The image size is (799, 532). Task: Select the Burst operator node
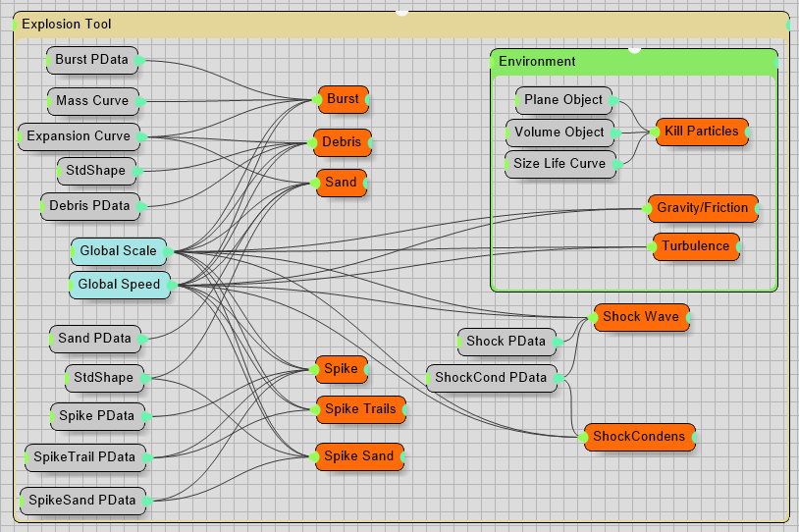pos(343,100)
